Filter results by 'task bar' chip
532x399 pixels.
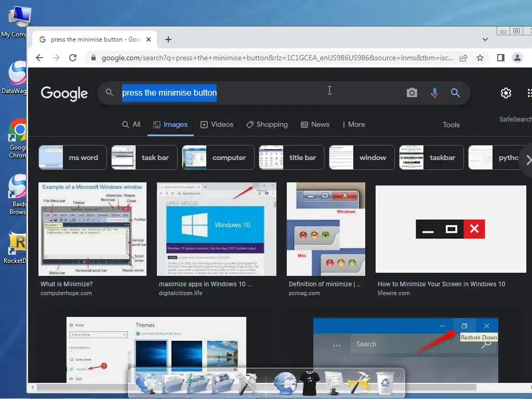click(x=144, y=157)
